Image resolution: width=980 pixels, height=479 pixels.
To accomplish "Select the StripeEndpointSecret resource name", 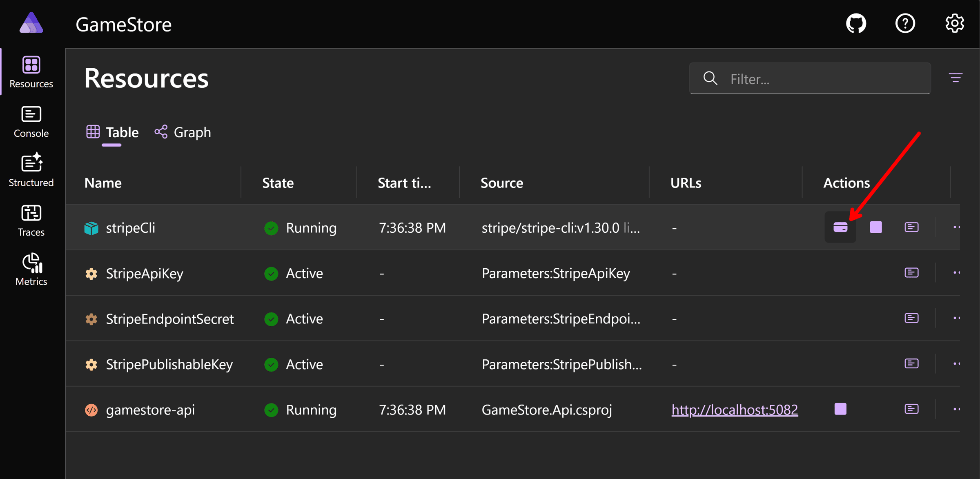I will coord(170,319).
